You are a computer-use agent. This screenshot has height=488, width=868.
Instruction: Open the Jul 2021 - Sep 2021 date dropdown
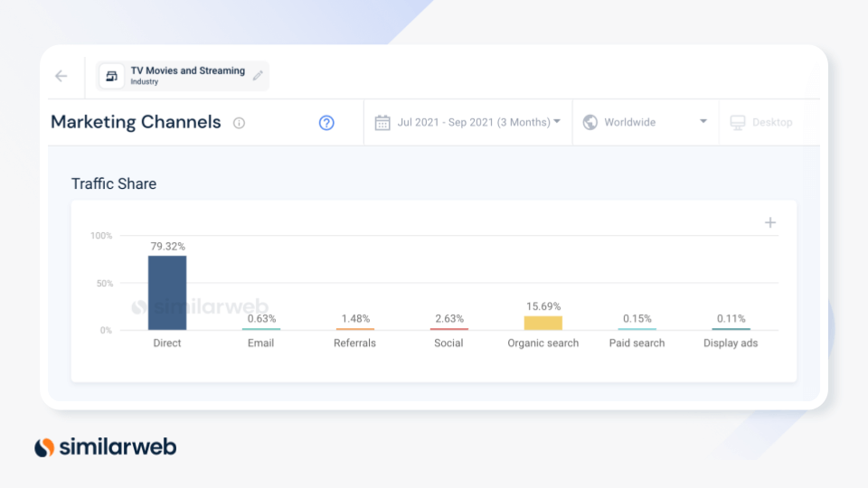coord(477,123)
